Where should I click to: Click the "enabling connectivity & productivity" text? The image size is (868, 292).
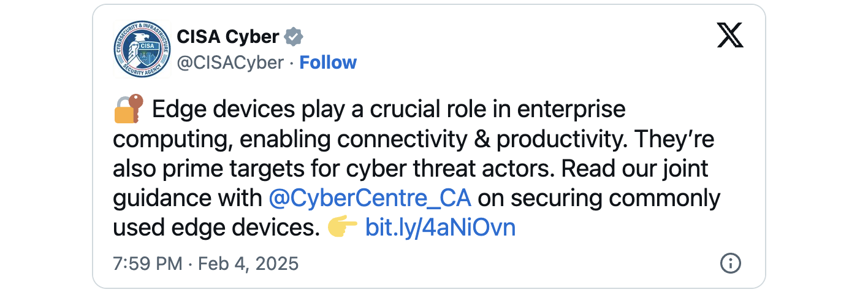click(433, 139)
